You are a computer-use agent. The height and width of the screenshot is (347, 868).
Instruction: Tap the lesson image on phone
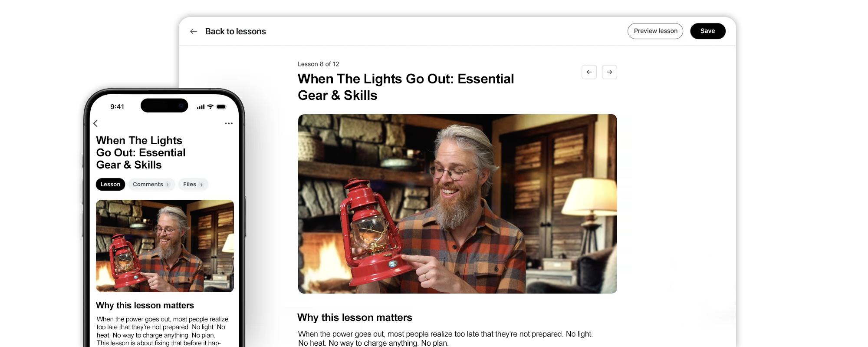click(x=165, y=246)
